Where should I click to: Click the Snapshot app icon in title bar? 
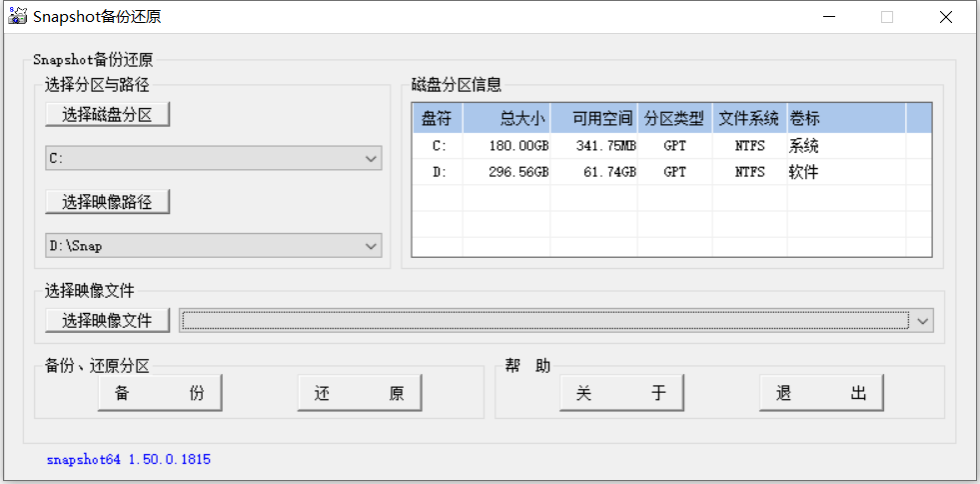tap(17, 17)
